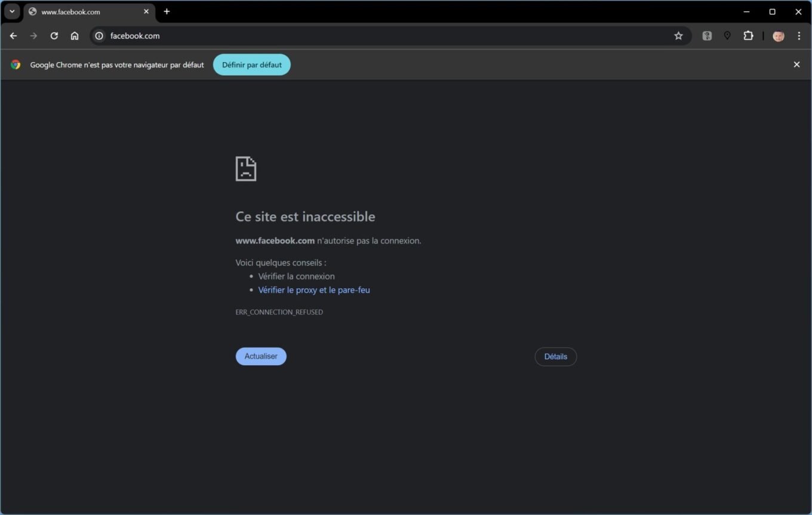Open the tab search dropdown arrow
This screenshot has width=812, height=515.
tap(12, 11)
